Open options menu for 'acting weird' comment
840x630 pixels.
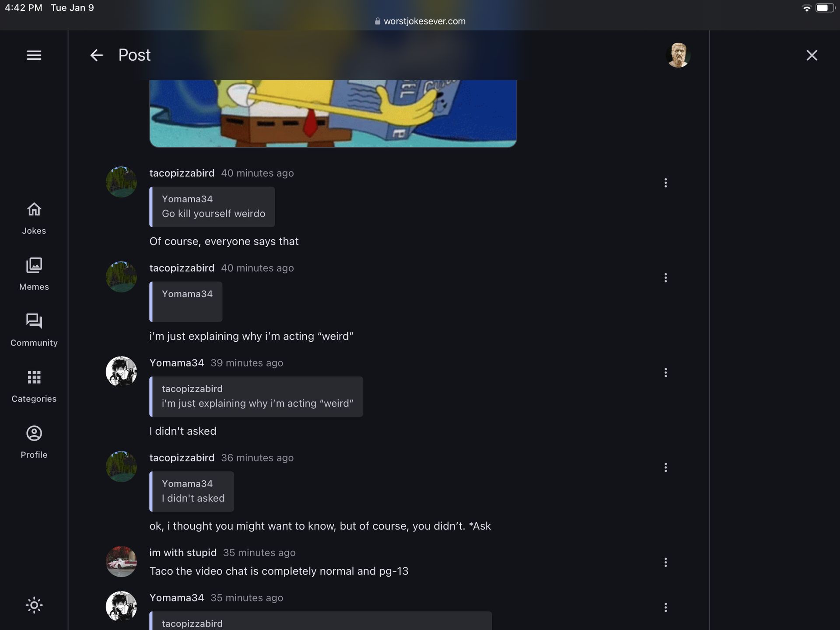665,278
